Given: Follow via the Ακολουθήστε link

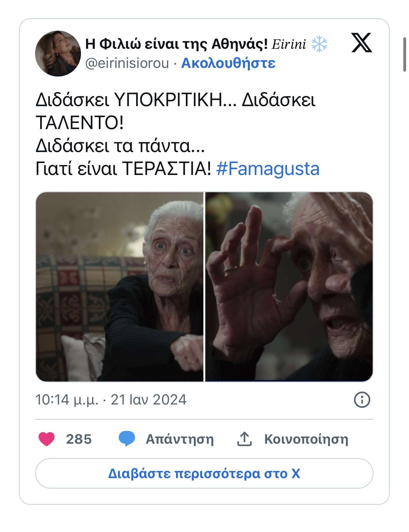Looking at the screenshot, I should (x=228, y=63).
